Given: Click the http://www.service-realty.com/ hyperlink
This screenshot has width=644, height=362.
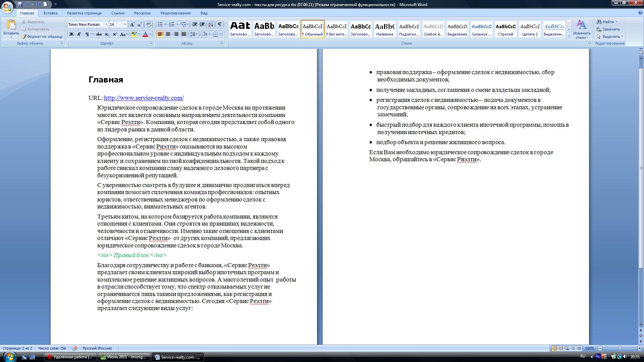Looking at the screenshot, I should 143,98.
